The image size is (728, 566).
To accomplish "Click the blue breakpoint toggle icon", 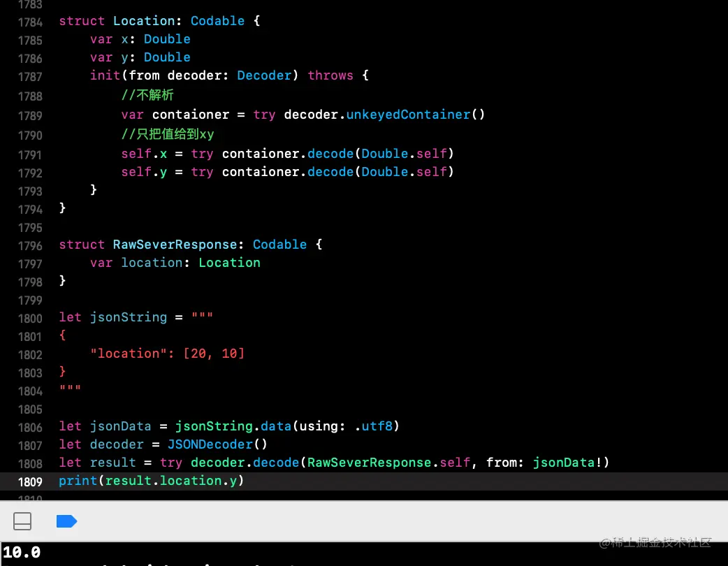I will (66, 521).
